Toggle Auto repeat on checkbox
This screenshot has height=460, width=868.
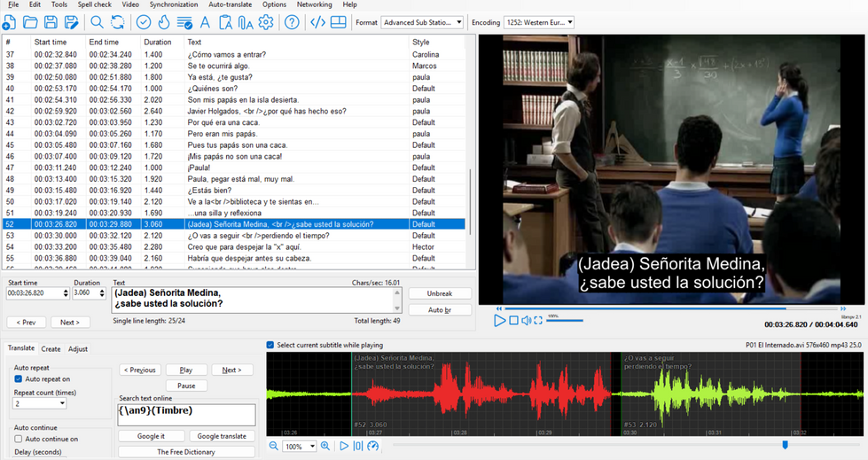point(19,379)
